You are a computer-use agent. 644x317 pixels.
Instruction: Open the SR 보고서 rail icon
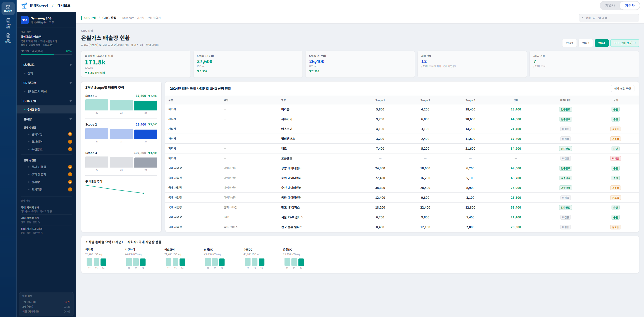click(8, 38)
